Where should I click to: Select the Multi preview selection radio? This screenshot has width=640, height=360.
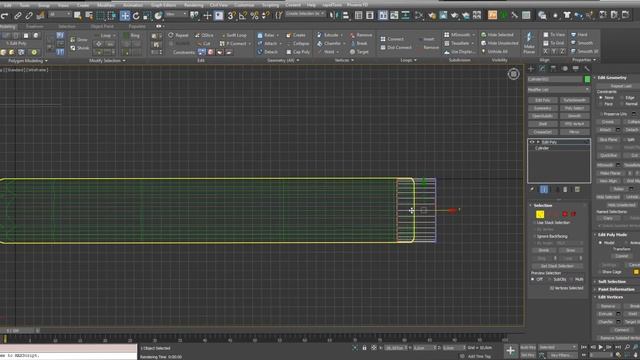pos(571,279)
